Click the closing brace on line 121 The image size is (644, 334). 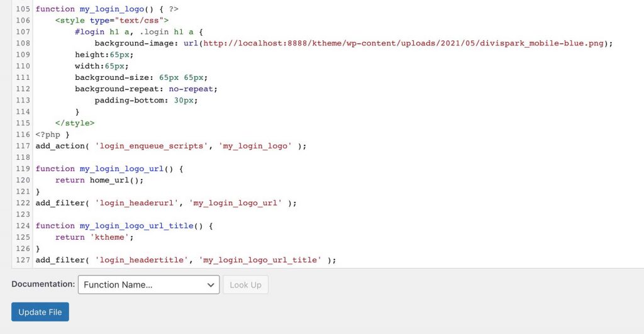(x=38, y=191)
